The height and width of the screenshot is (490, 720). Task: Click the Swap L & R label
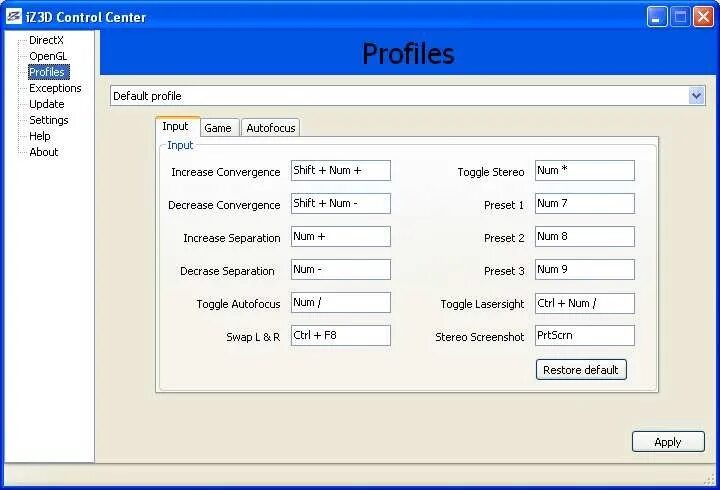(253, 337)
